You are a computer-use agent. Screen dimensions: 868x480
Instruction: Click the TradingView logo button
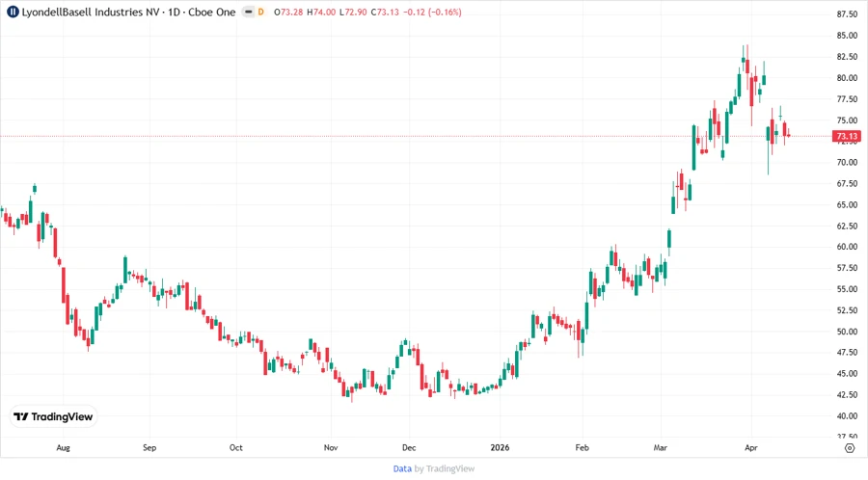(x=53, y=416)
